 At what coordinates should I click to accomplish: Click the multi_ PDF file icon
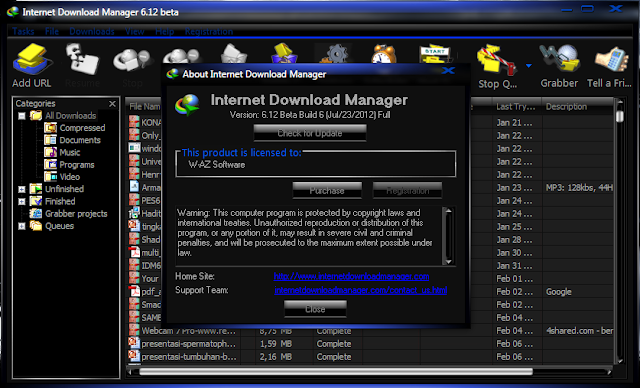[x=134, y=252]
